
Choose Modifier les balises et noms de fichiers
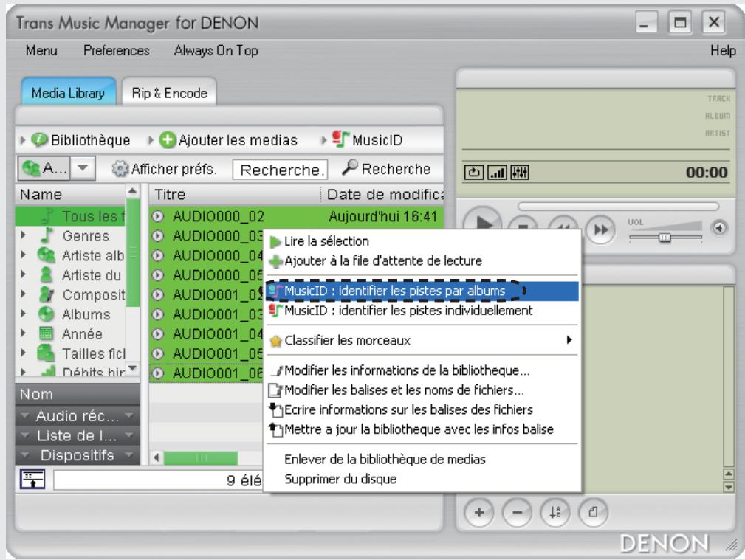coord(423,390)
